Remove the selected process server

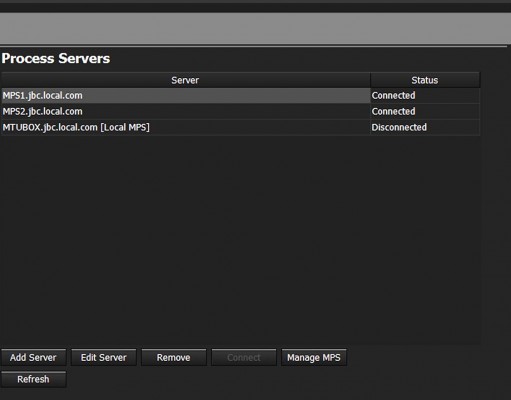[174, 357]
